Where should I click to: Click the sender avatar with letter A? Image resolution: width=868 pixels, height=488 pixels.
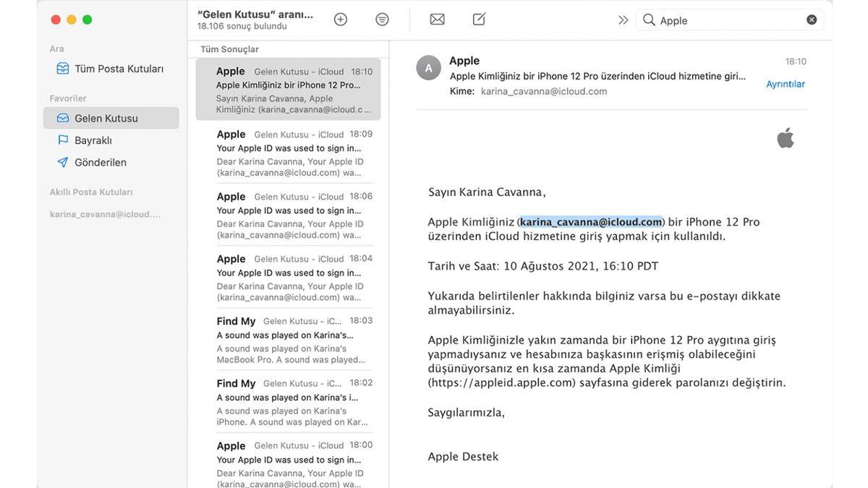click(x=428, y=68)
